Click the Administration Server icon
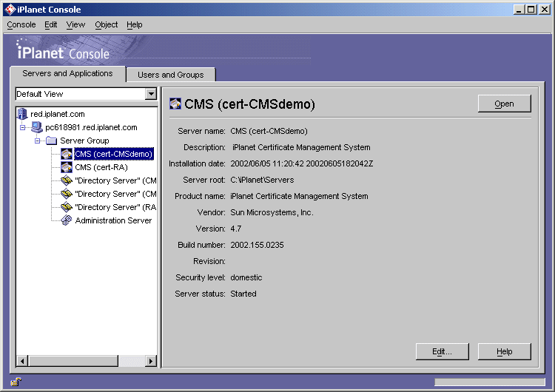 point(66,220)
